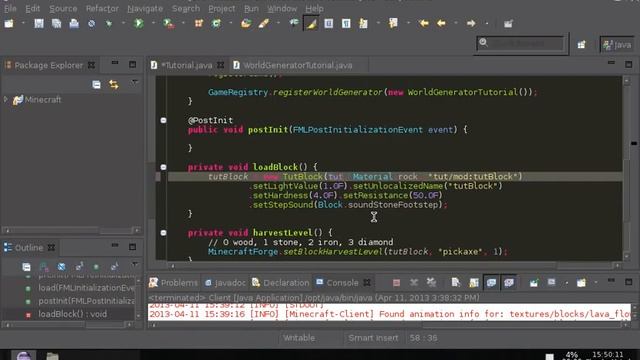Toggle Hide Fields in Outline toolbar
This screenshot has width=640, height=360.
[61, 267]
